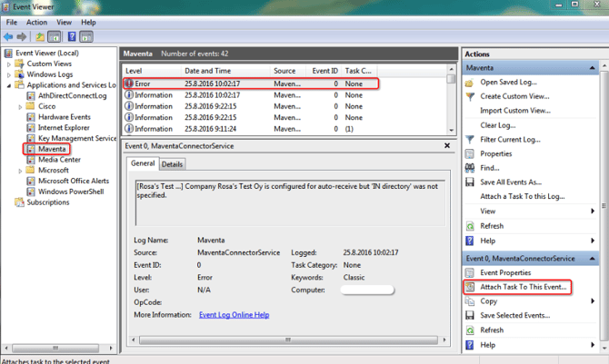Open the Find binoculars action
The width and height of the screenshot is (609, 364).
pyautogui.click(x=490, y=168)
